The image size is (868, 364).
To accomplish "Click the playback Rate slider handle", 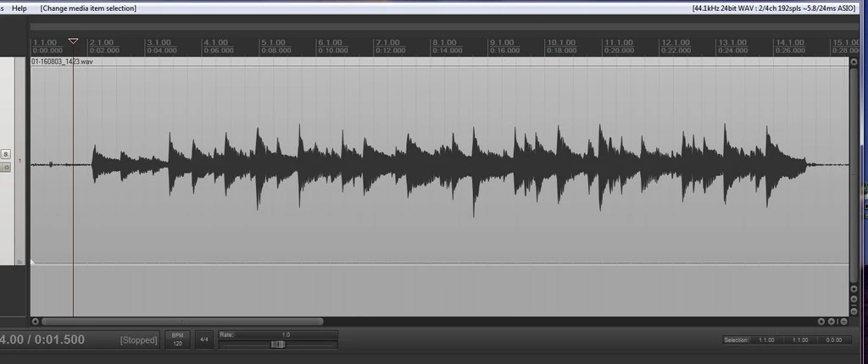I will [277, 345].
